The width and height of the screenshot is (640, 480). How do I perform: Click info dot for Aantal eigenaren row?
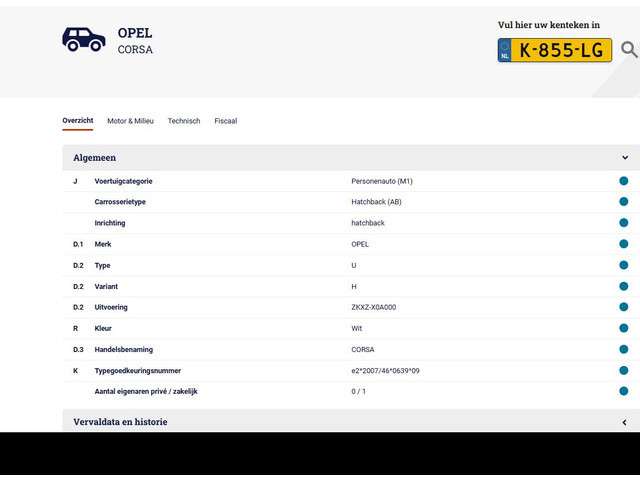(x=623, y=391)
